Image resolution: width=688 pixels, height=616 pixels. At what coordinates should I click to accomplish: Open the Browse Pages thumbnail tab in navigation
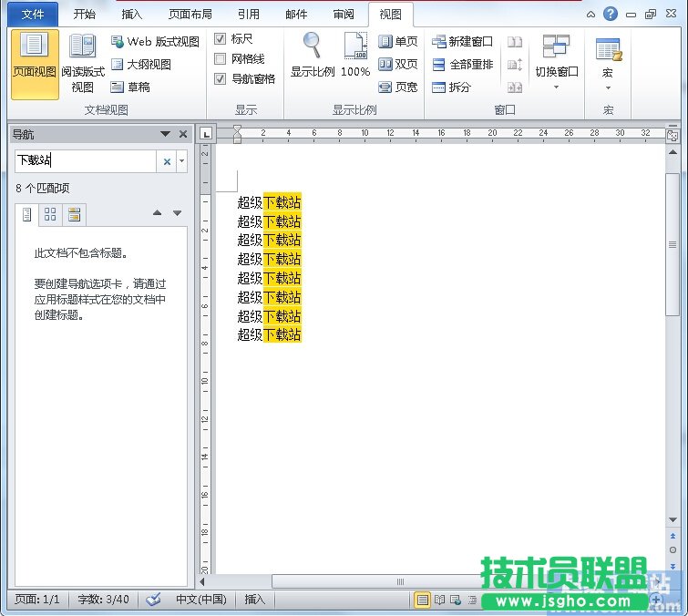[50, 214]
